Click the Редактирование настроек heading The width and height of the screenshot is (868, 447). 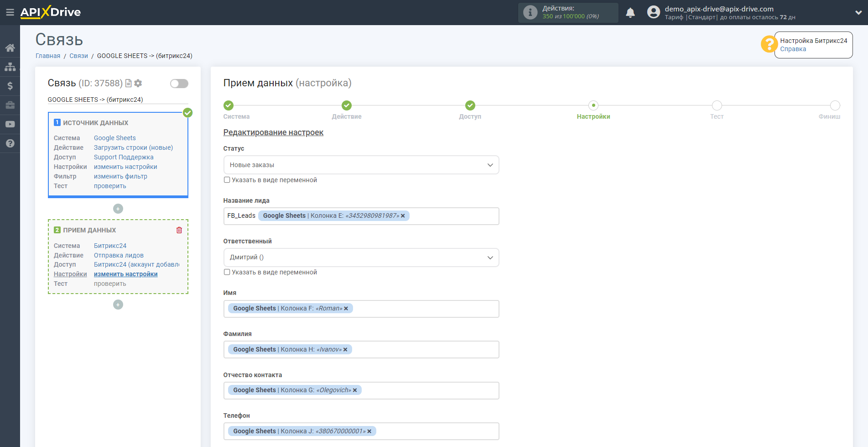click(273, 132)
